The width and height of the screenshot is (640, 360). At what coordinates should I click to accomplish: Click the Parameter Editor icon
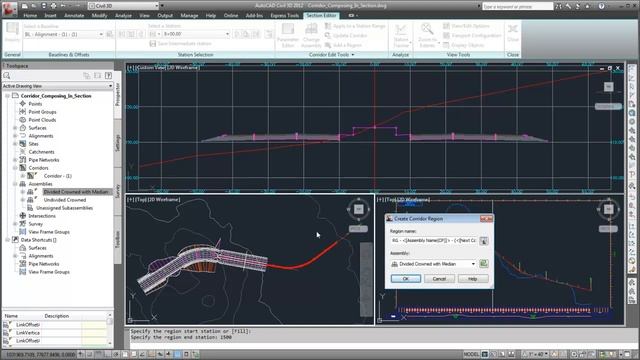point(288,35)
